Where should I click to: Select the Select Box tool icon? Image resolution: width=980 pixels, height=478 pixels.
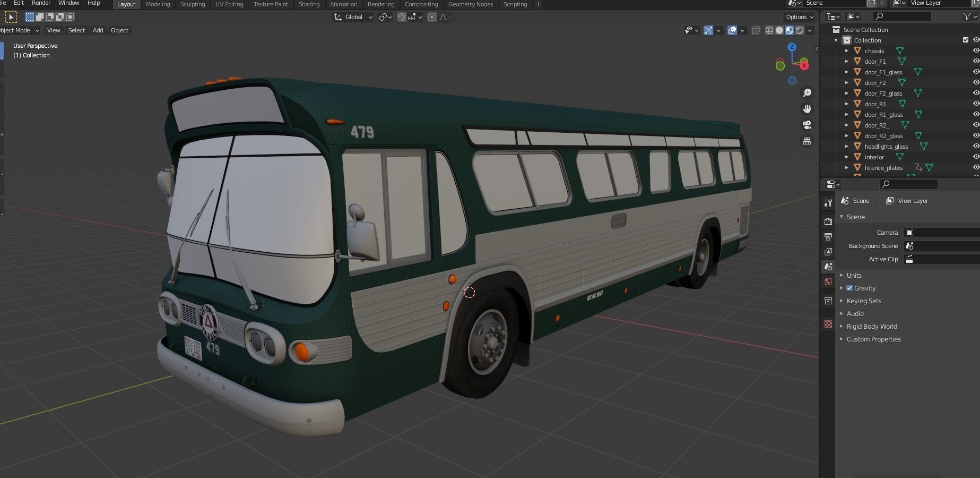pos(11,17)
